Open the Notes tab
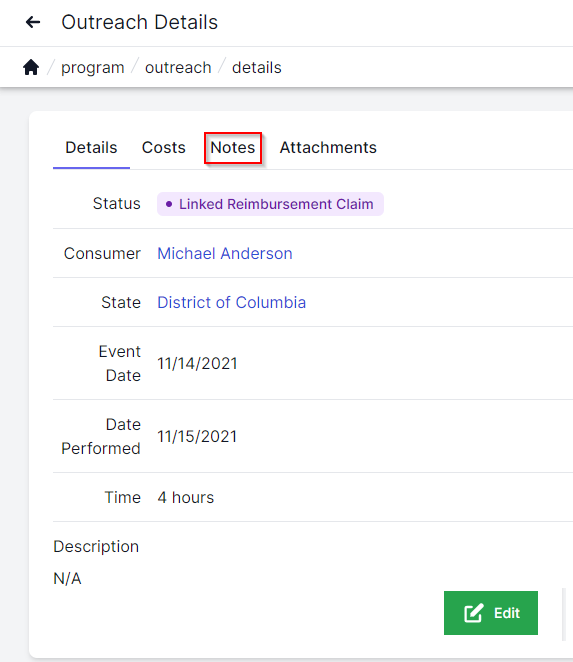 point(233,148)
